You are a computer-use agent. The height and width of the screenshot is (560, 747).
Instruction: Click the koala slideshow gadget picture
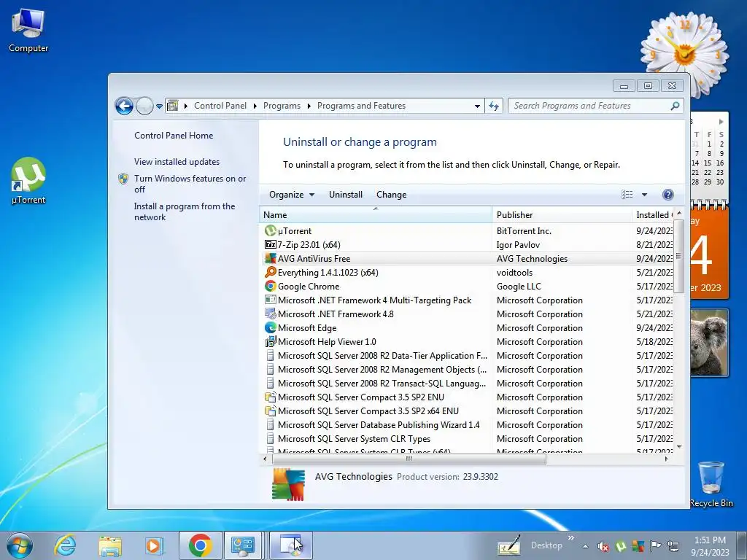(709, 343)
